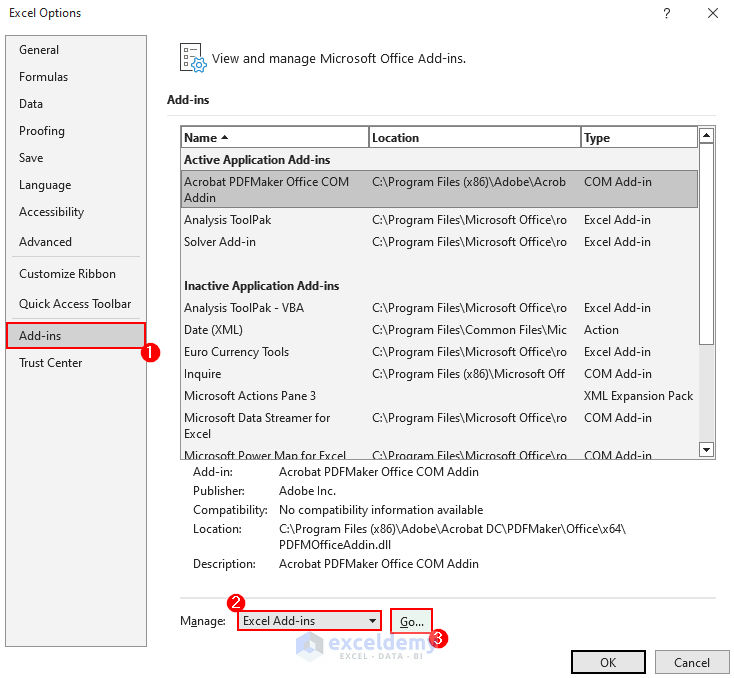The width and height of the screenshot is (734, 678).
Task: Click Inactive Application Add-ins group header
Action: [261, 286]
